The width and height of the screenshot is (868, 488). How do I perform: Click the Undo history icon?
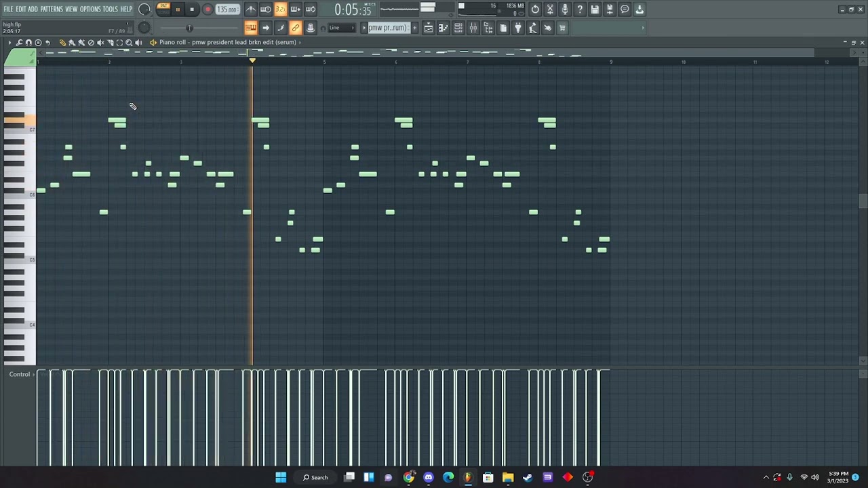[x=535, y=9]
